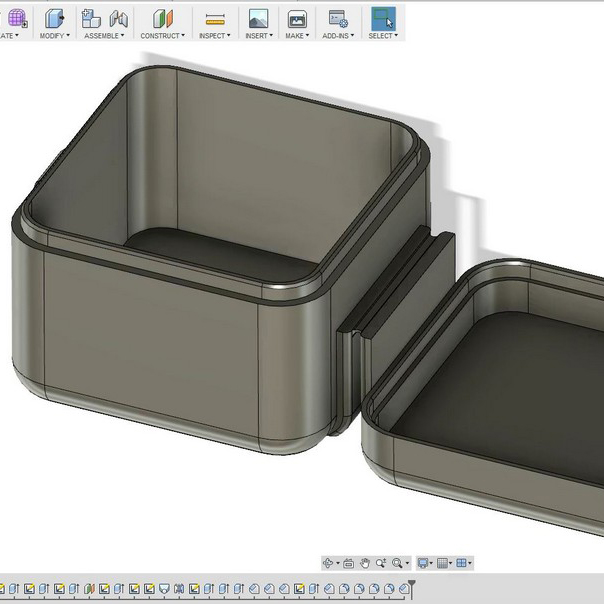
Task: Click the Joint icon in Assemble group
Action: 119,18
